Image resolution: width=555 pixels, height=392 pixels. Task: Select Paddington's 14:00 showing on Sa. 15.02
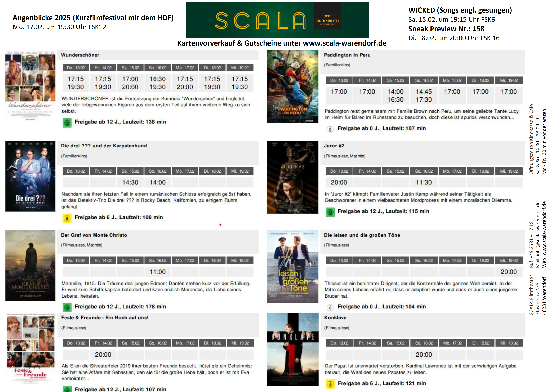(395, 92)
